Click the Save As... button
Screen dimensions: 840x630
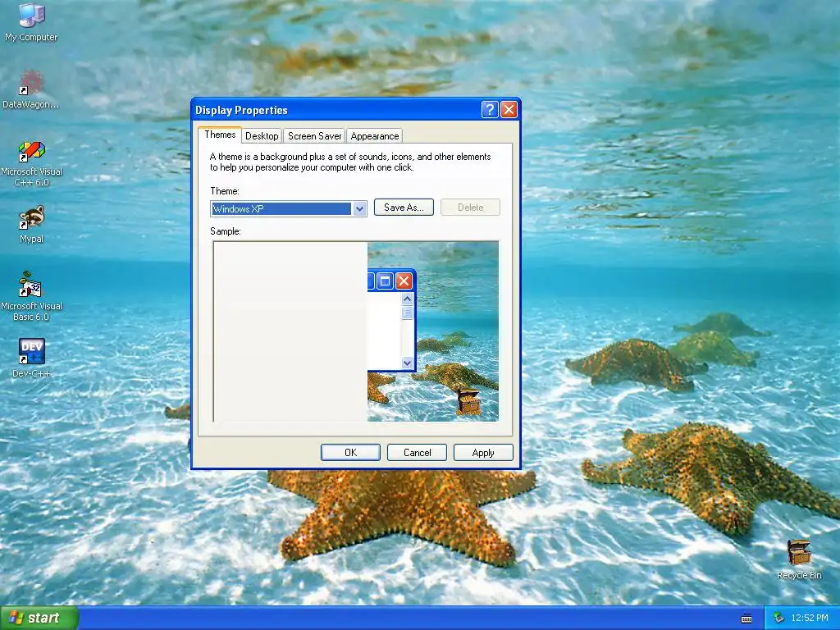coord(404,208)
